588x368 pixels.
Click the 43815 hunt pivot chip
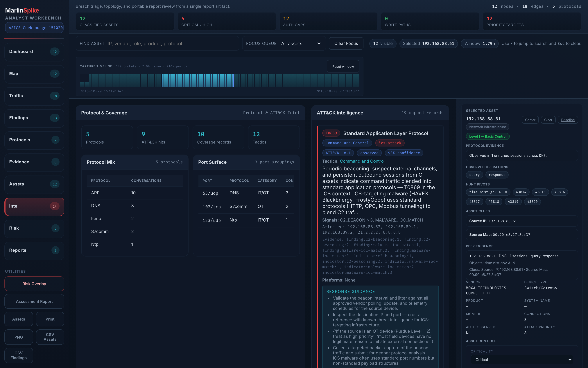(540, 192)
